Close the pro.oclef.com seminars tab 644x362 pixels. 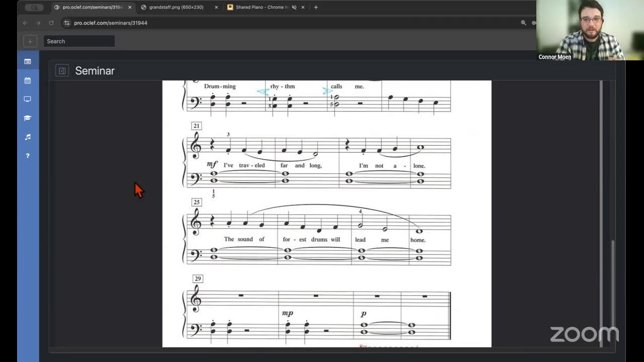(129, 7)
